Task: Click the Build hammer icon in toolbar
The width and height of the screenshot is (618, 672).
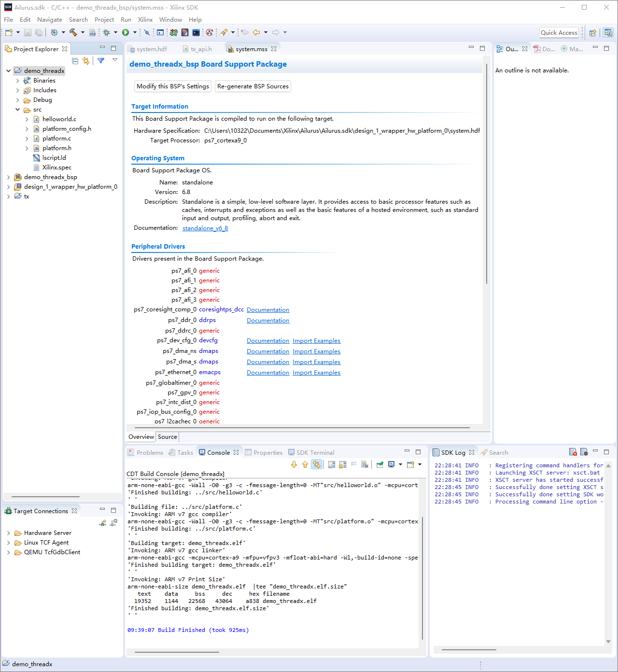Action: coord(73,32)
